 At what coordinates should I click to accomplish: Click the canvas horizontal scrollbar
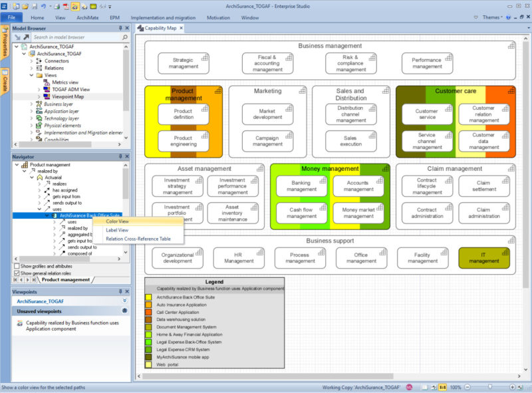coord(268,376)
